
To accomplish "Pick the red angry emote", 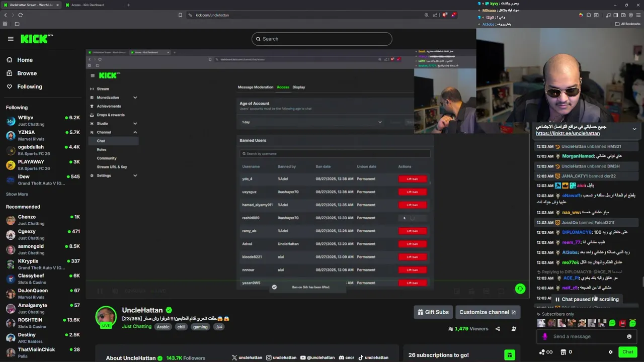I will 622,323.
